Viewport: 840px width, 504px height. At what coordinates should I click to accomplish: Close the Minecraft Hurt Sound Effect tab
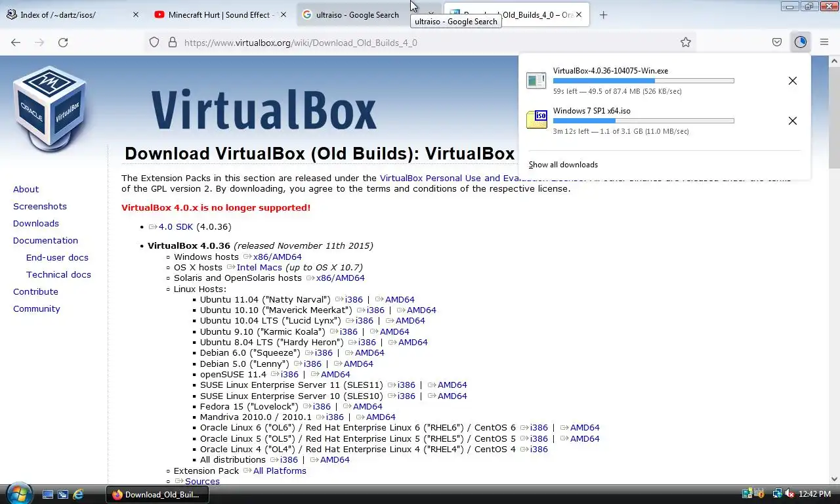click(283, 14)
